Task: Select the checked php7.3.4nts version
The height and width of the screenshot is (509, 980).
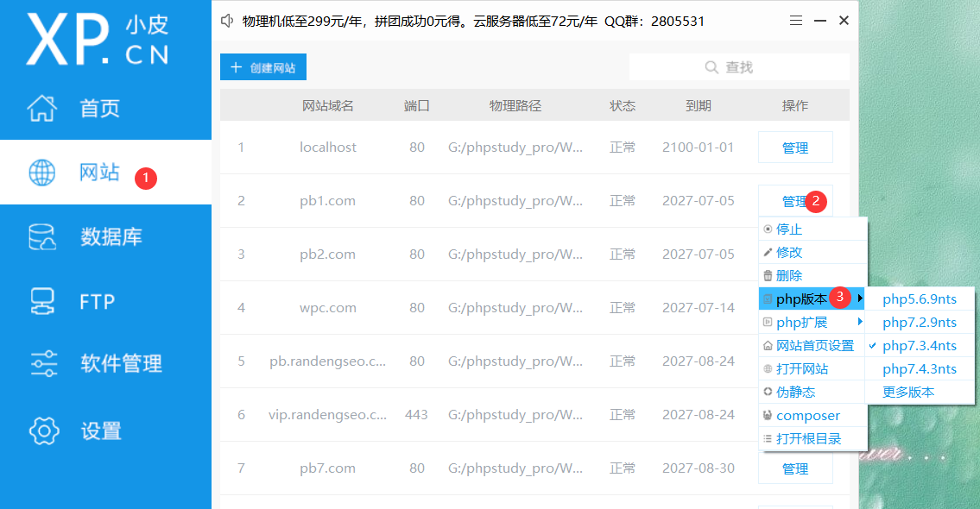Action: point(920,345)
